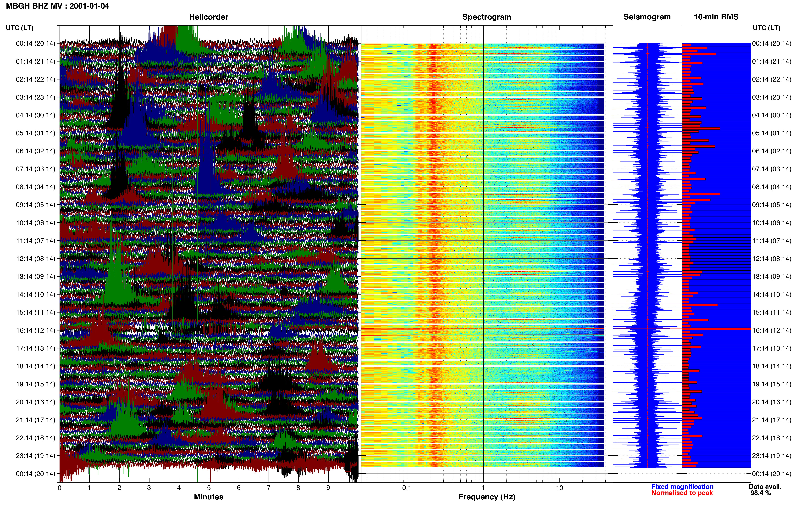
Task: Click the left '22:14 (18:14)' time label
Action: (x=36, y=438)
